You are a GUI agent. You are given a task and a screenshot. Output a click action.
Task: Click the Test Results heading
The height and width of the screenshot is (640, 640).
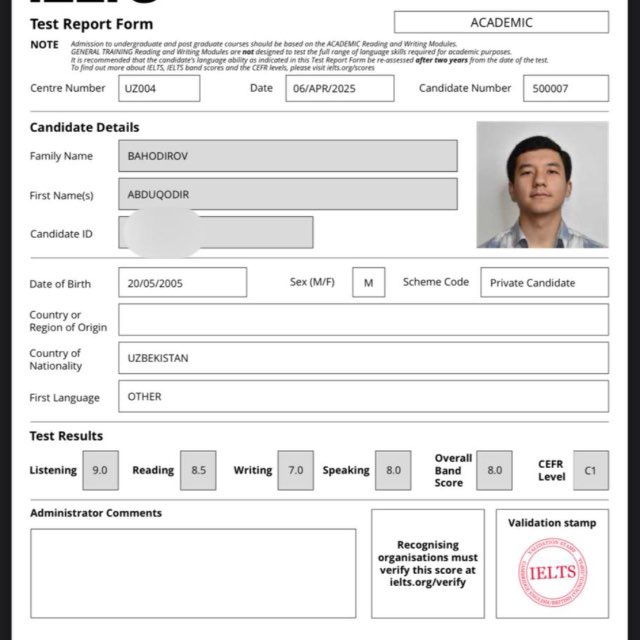[x=66, y=436]
